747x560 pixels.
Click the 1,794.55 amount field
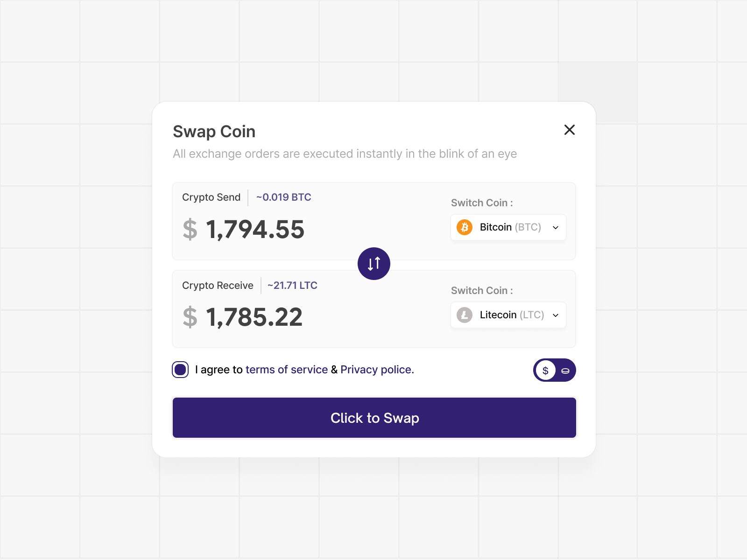(255, 229)
